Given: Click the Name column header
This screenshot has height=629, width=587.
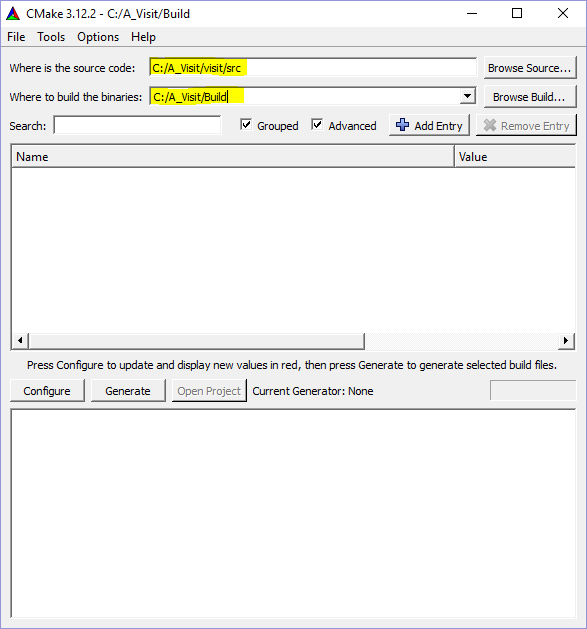Looking at the screenshot, I should coord(233,156).
